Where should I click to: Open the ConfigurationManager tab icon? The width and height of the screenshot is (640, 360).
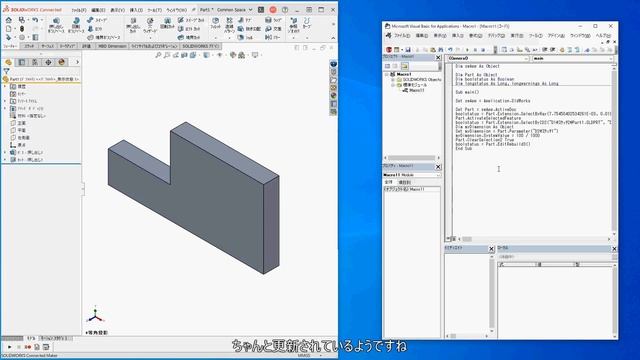pos(35,62)
